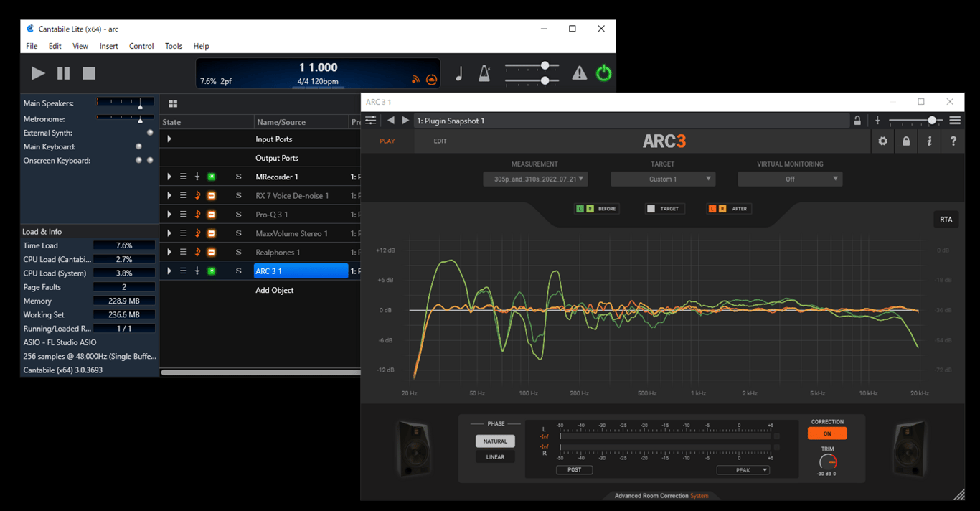Image resolution: width=980 pixels, height=511 pixels.
Task: Toggle the Target curve swatch
Action: click(651, 209)
